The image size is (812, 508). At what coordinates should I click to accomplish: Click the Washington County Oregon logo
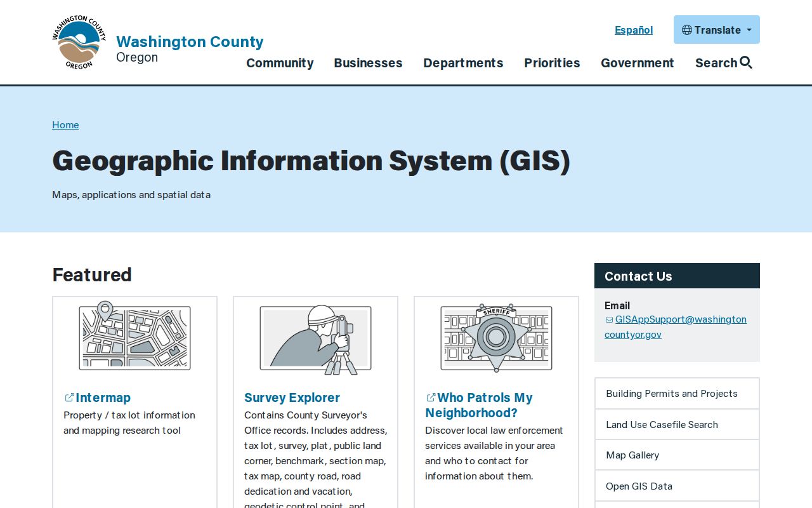79,43
